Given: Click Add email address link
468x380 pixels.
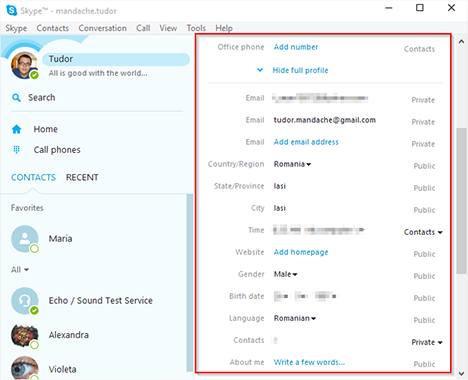Looking at the screenshot, I should pos(306,142).
